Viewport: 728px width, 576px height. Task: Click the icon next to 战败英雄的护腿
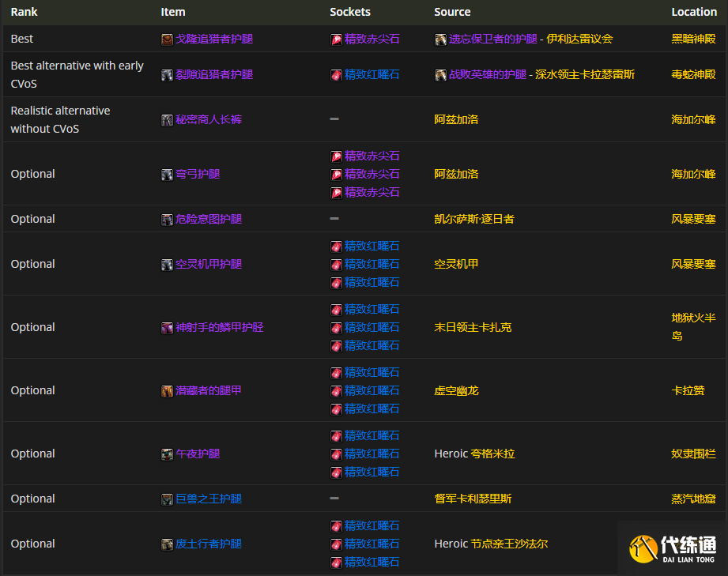(x=440, y=74)
